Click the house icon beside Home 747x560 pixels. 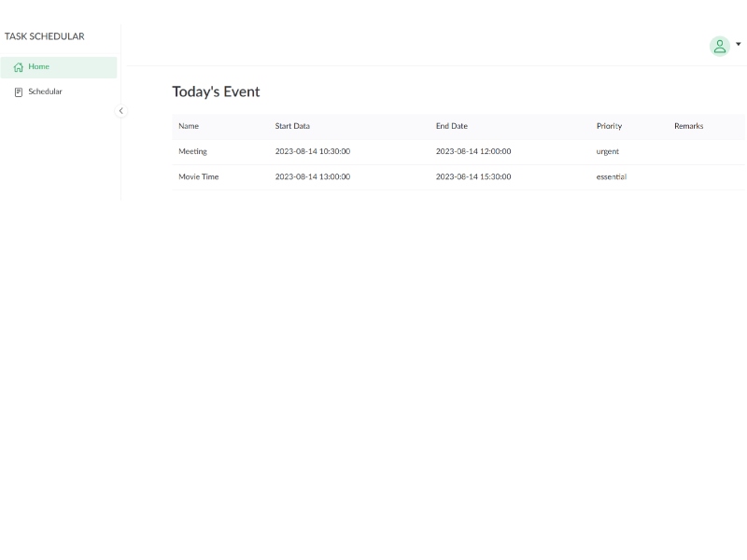(18, 67)
